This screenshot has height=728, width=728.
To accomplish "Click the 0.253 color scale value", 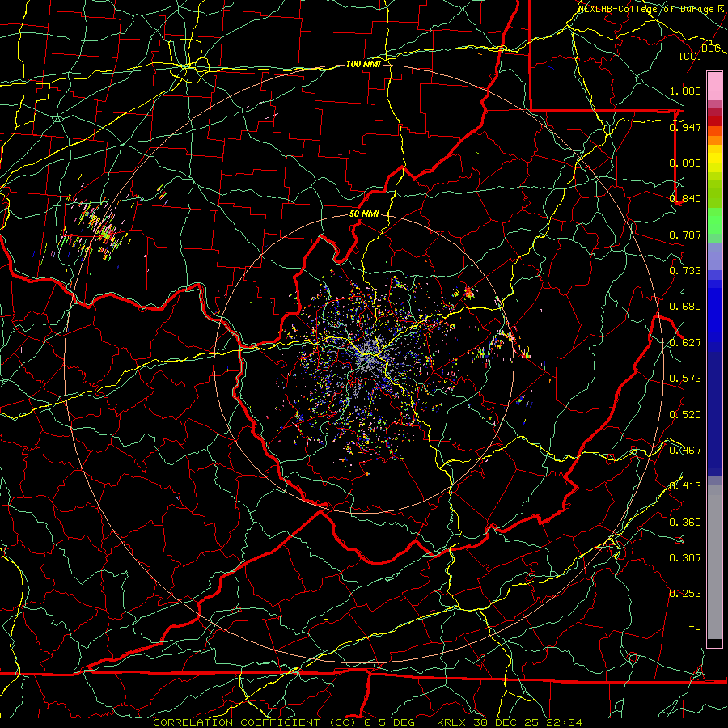I will (x=685, y=594).
